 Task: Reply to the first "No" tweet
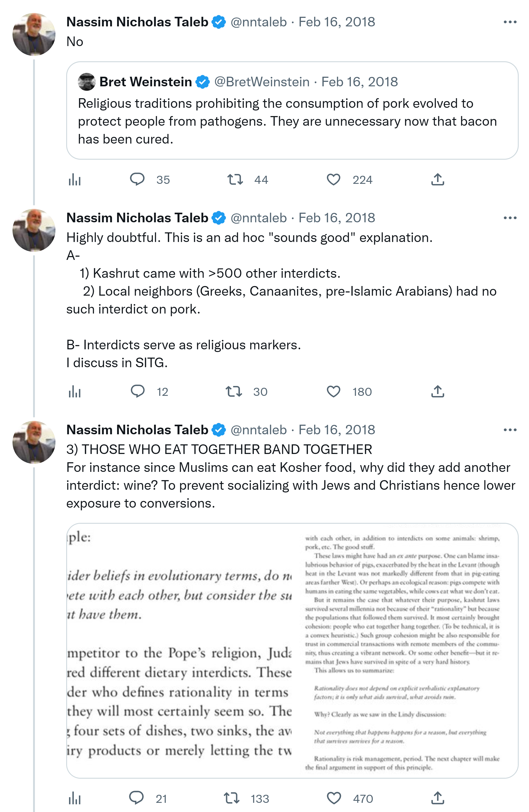pos(138,179)
